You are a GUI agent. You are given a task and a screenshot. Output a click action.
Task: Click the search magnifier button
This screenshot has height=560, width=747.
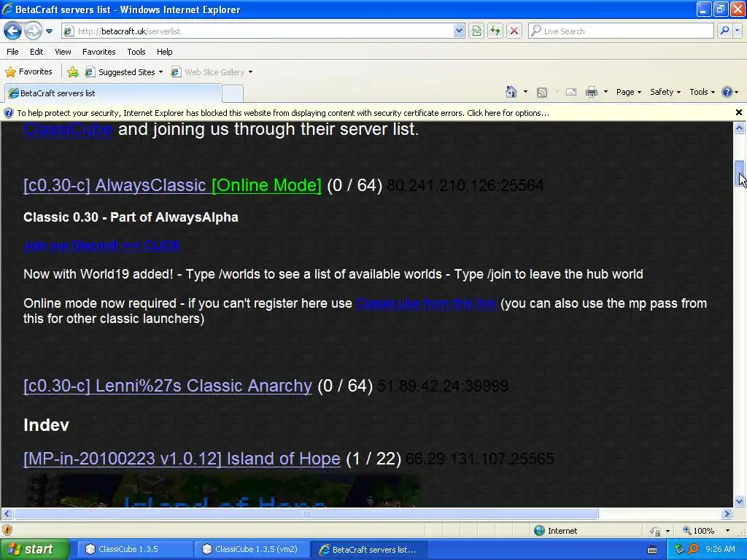[724, 31]
